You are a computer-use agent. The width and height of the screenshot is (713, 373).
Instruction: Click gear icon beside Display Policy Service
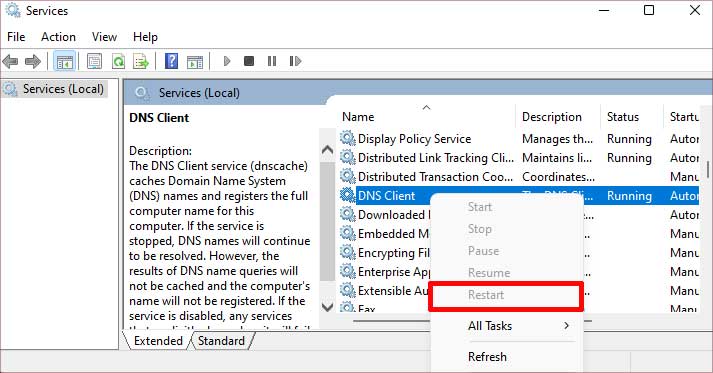pyautogui.click(x=347, y=138)
